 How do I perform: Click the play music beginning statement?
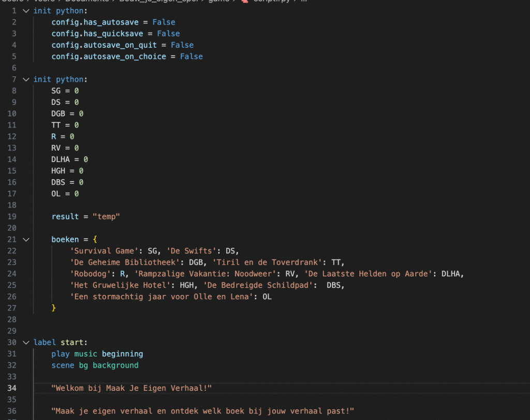pos(97,354)
